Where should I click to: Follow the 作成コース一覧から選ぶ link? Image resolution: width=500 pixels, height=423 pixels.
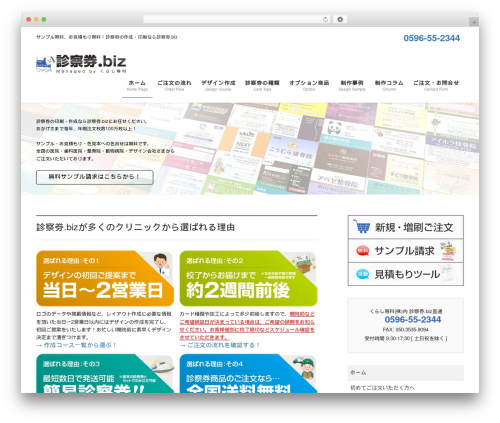tap(76, 345)
